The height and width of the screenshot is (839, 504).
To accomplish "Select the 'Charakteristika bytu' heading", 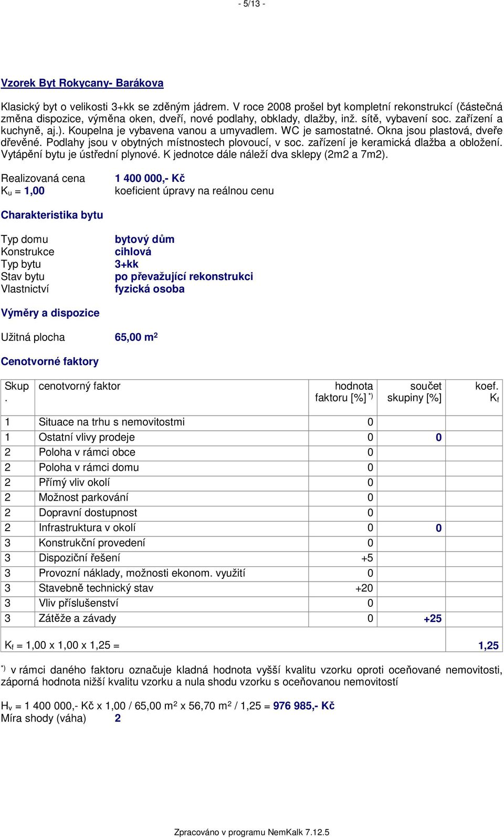I will (x=52, y=215).
